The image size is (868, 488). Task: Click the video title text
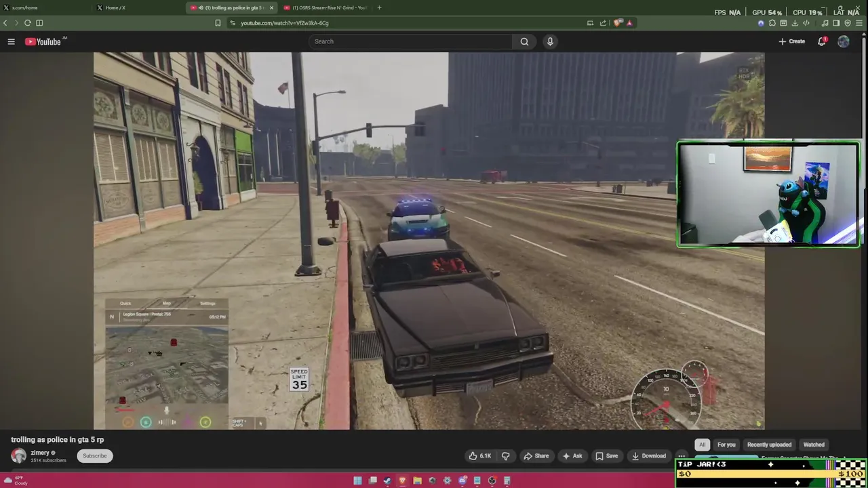pyautogui.click(x=58, y=440)
